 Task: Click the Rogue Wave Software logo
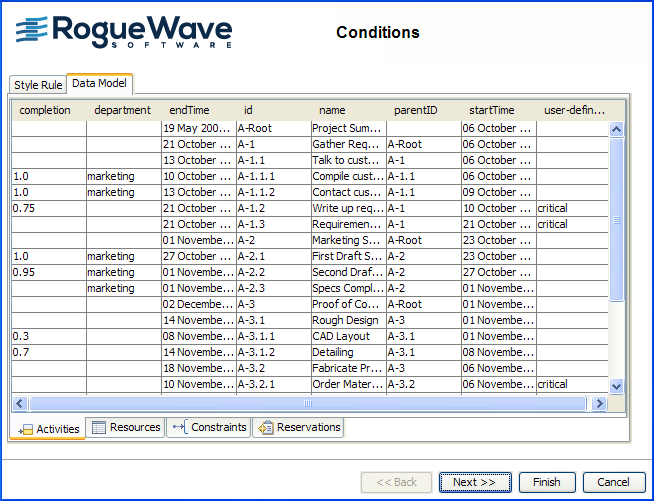(124, 32)
